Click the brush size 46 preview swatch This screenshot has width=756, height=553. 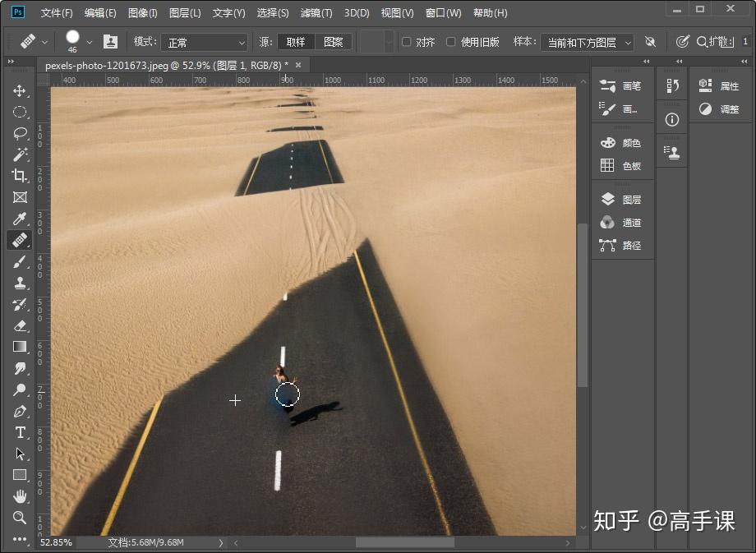(x=72, y=41)
